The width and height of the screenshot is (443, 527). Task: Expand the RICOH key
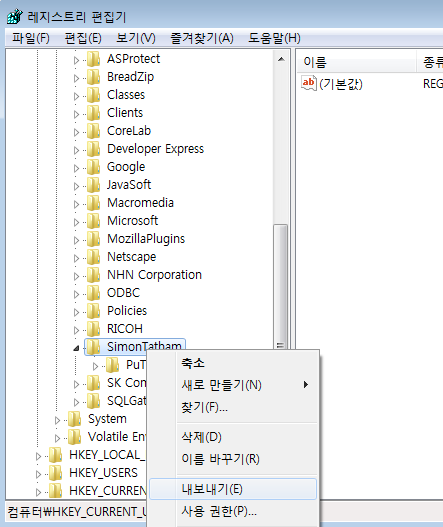click(76, 330)
